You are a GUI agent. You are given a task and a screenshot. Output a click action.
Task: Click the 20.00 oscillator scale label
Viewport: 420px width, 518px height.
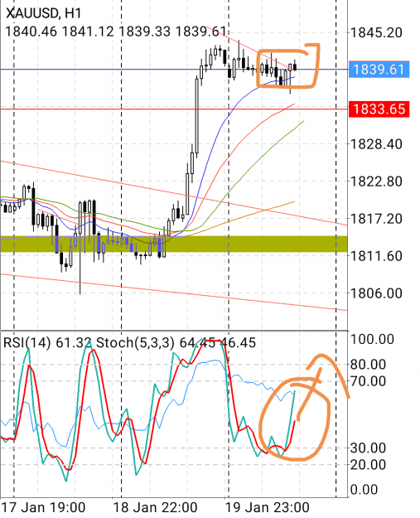[368, 465]
